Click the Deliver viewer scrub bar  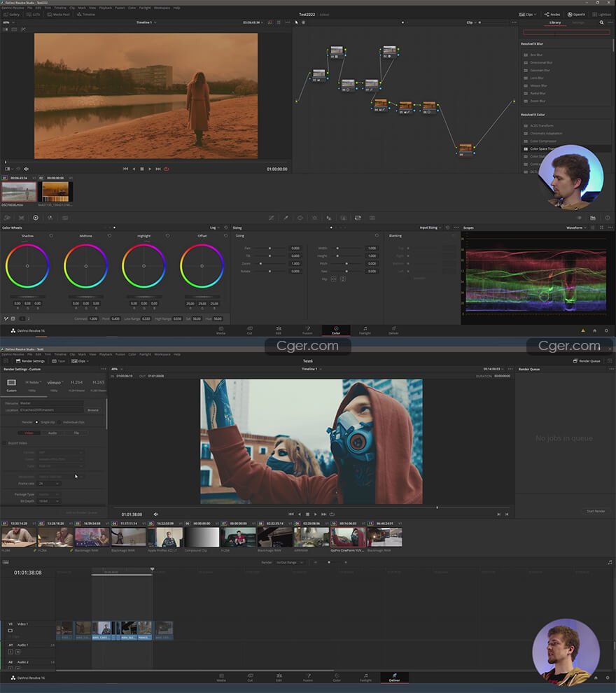click(311, 507)
